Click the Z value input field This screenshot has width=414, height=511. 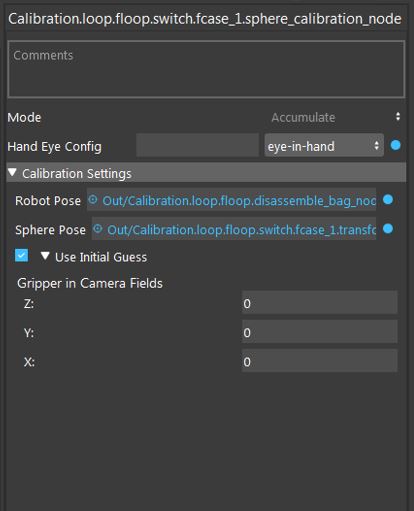pyautogui.click(x=320, y=303)
